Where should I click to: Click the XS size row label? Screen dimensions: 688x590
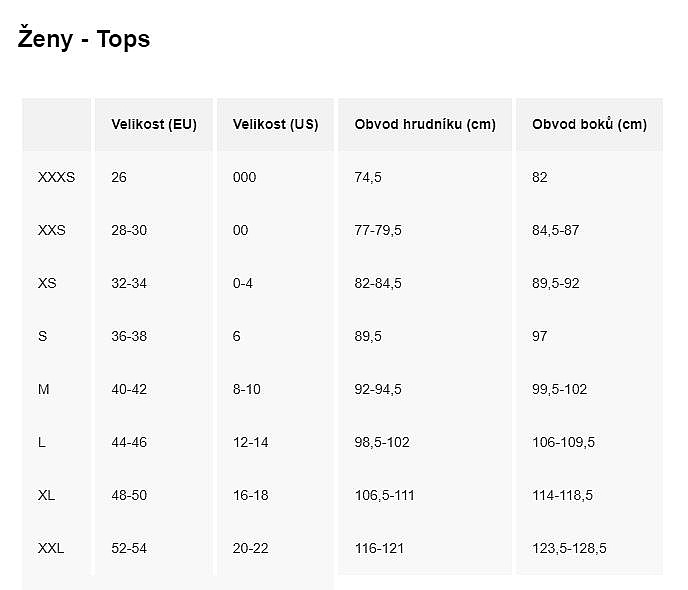[x=47, y=283]
